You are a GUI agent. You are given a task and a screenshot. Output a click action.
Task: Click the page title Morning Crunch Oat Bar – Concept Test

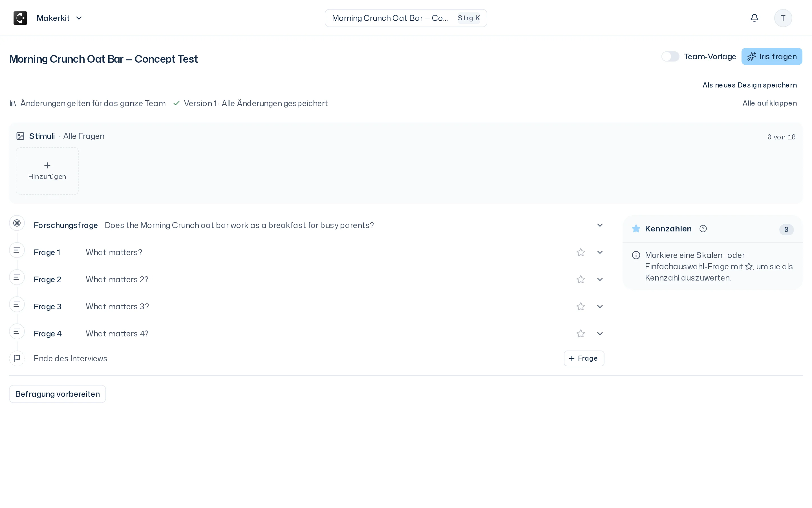(x=103, y=59)
